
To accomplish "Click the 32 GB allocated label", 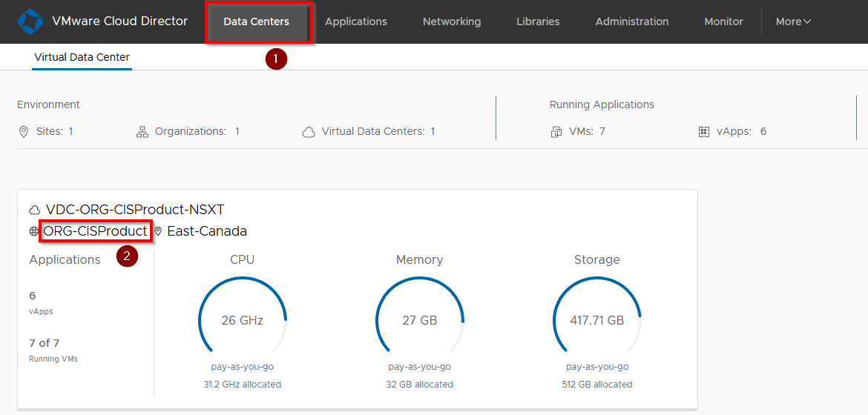I will pyautogui.click(x=420, y=384).
